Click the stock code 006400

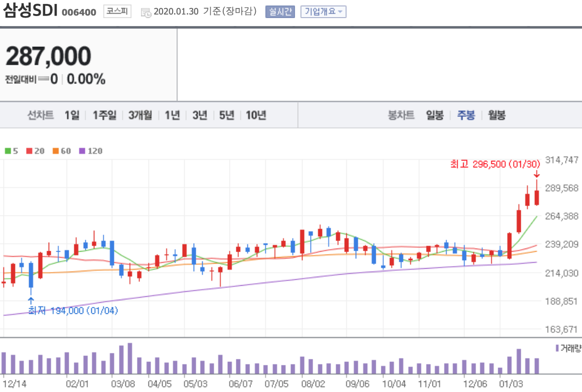coord(79,12)
